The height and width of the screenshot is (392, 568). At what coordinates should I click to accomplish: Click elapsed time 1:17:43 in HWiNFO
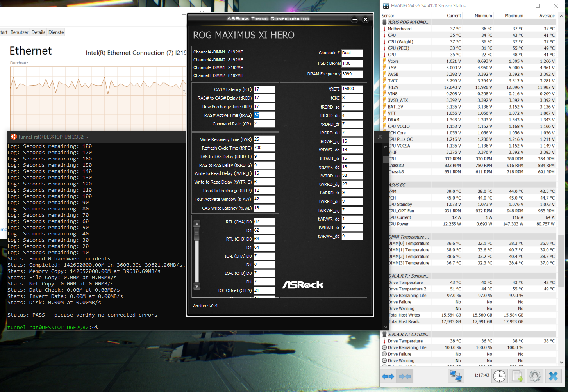tap(482, 375)
